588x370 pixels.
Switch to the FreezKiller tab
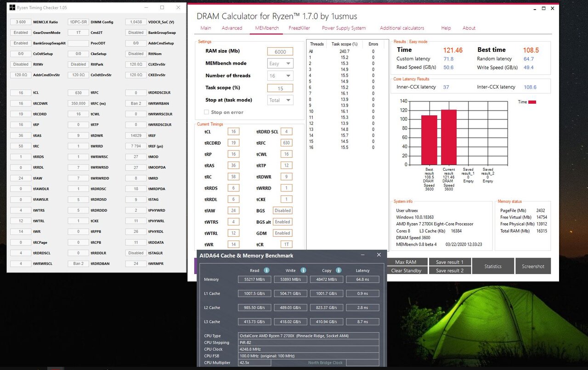(x=299, y=28)
